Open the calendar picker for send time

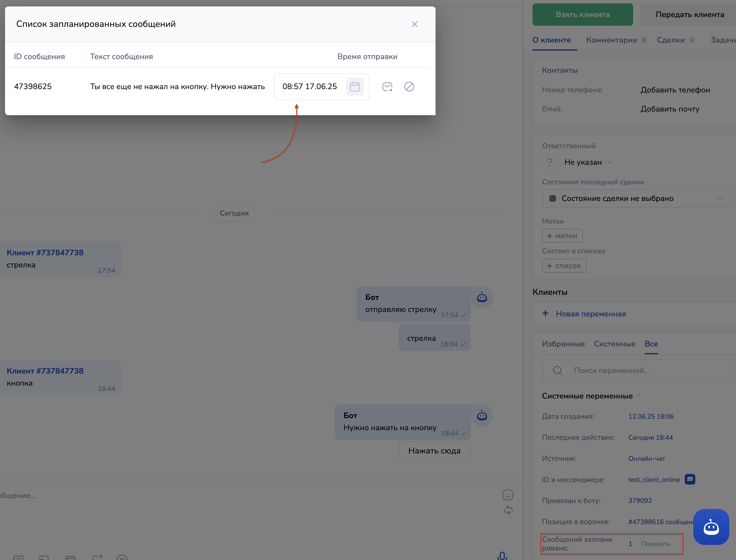354,87
